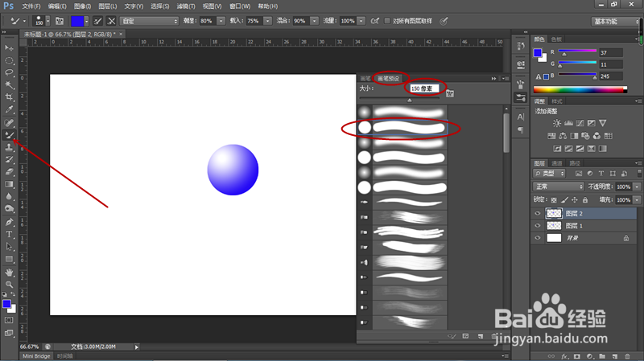Viewport: 644px width, 361px height.
Task: Select the hard round brush preset stroke
Action: click(x=409, y=128)
